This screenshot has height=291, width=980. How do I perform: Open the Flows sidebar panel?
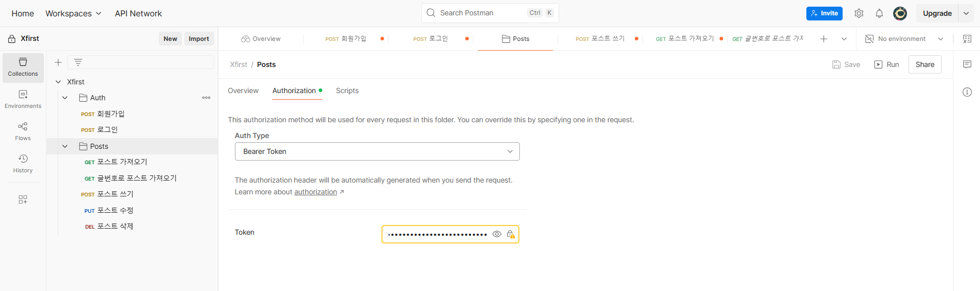(x=23, y=131)
